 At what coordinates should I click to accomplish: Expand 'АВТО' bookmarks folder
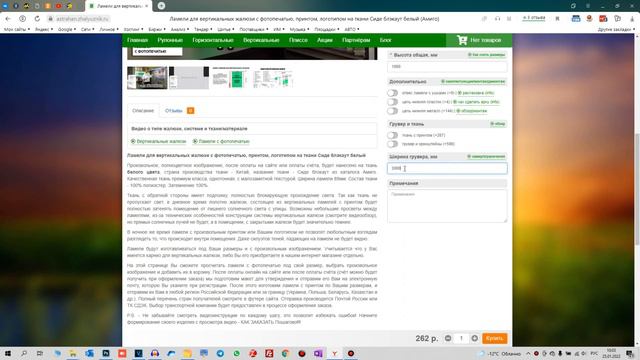click(x=352, y=29)
